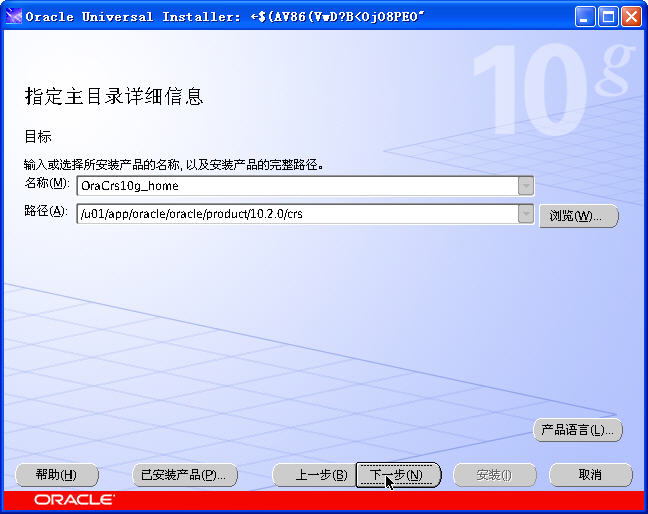Click the ORACLE logo in red footer
Screen dimensions: 648x514
point(74,500)
